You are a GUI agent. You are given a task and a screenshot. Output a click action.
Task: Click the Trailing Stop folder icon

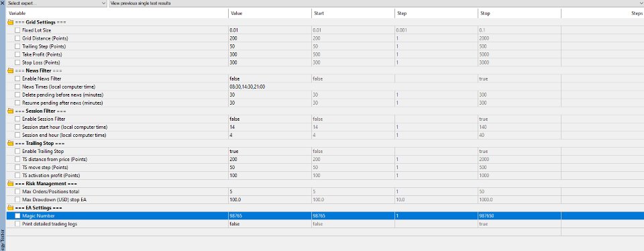pos(10,144)
